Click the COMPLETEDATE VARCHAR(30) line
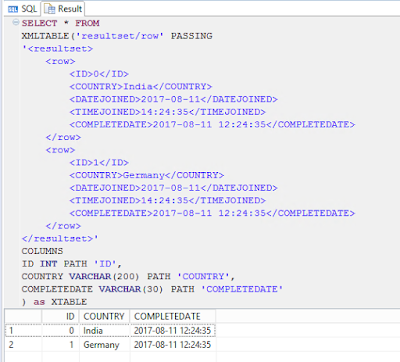 point(152,289)
